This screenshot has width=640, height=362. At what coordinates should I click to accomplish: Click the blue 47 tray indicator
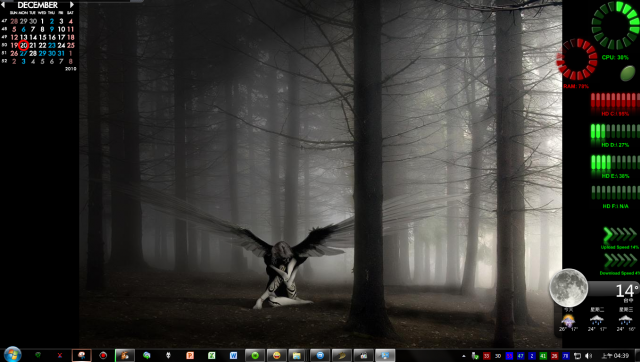click(x=520, y=356)
